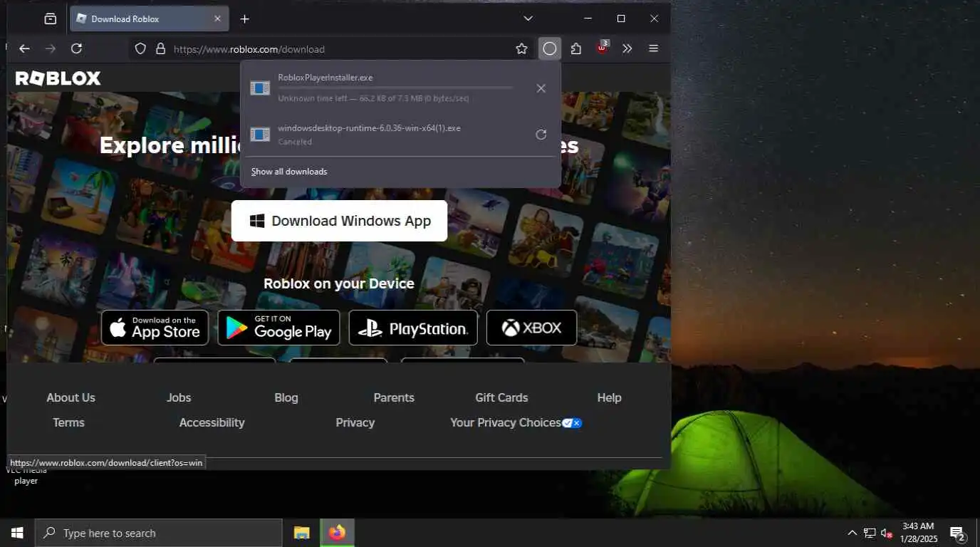This screenshot has height=547, width=980.
Task: Bookmark this page with star icon
Action: click(x=522, y=48)
